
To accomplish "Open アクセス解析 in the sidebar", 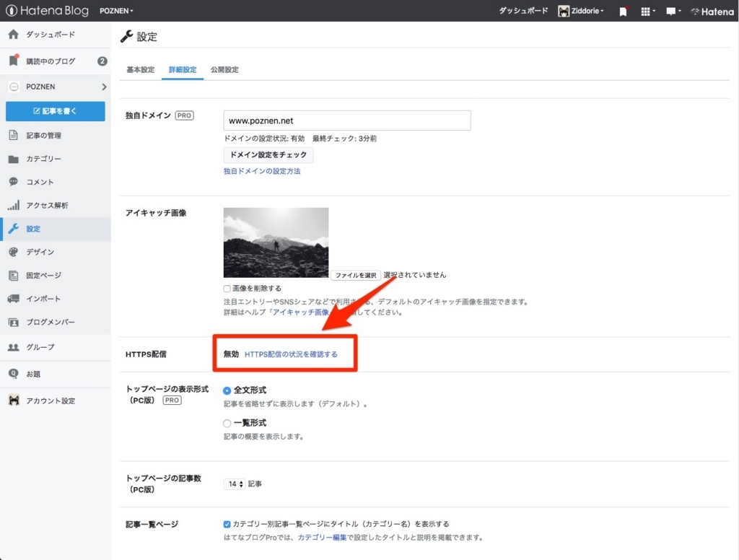I will [42, 206].
